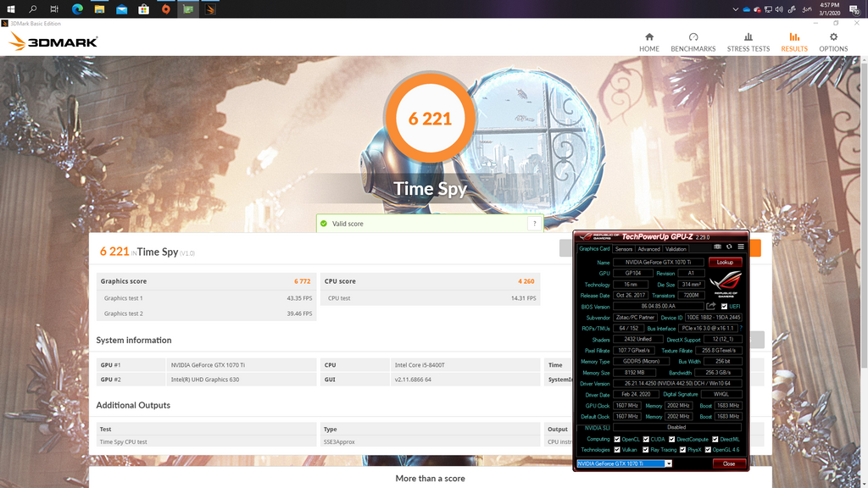Click the Graphics score value 6 772
This screenshot has width=868, height=488.
pos(303,281)
